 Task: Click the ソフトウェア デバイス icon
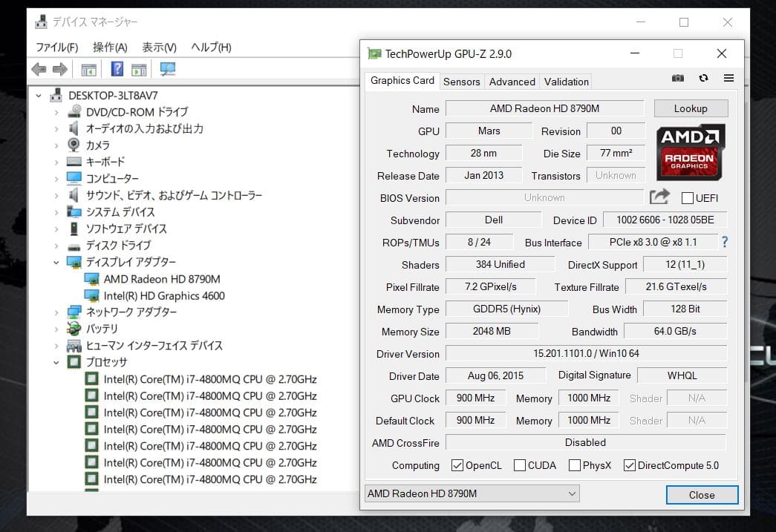pos(74,229)
